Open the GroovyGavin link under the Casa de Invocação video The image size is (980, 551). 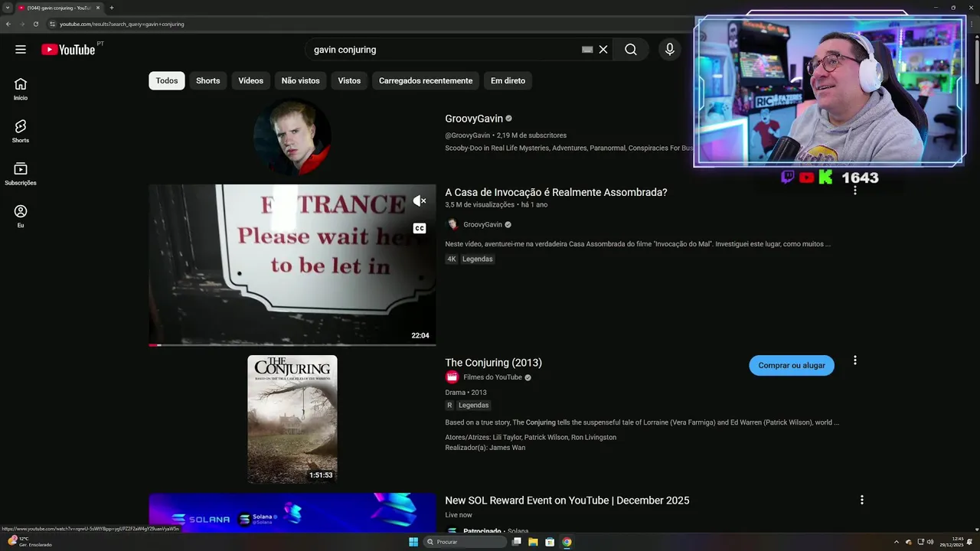coord(482,224)
